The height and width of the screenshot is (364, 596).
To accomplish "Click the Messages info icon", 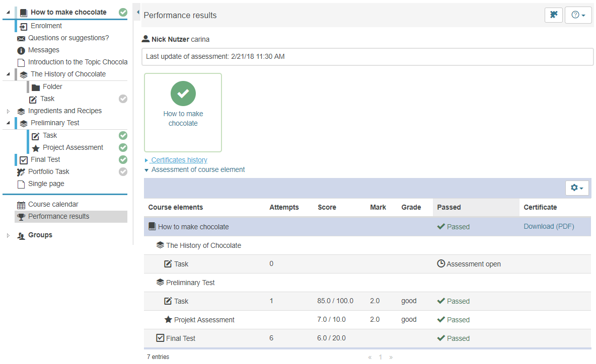I will pos(21,50).
